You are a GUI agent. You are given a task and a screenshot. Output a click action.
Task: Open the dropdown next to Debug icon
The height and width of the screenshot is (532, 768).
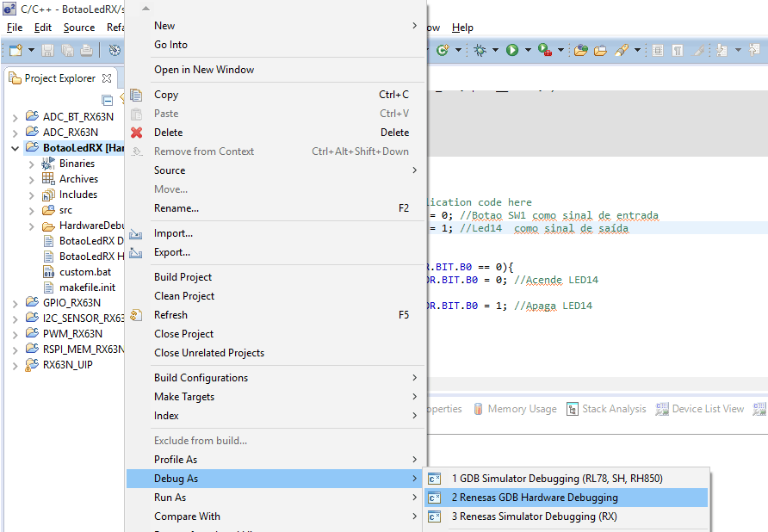[x=495, y=50]
